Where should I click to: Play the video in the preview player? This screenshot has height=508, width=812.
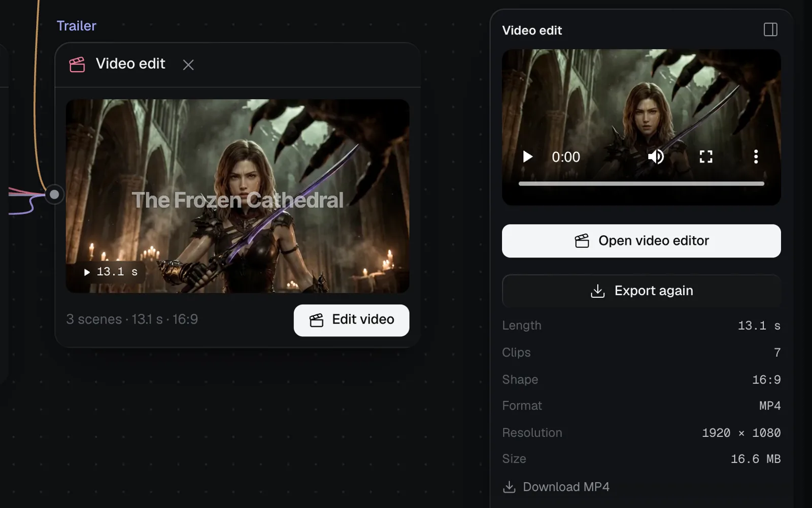coord(528,156)
